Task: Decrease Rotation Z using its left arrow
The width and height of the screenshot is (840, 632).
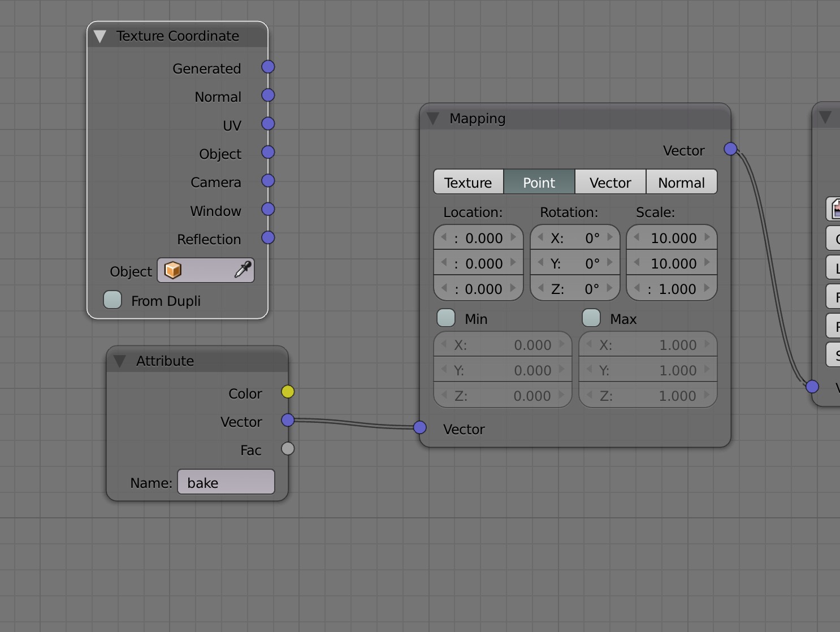Action: pyautogui.click(x=540, y=288)
